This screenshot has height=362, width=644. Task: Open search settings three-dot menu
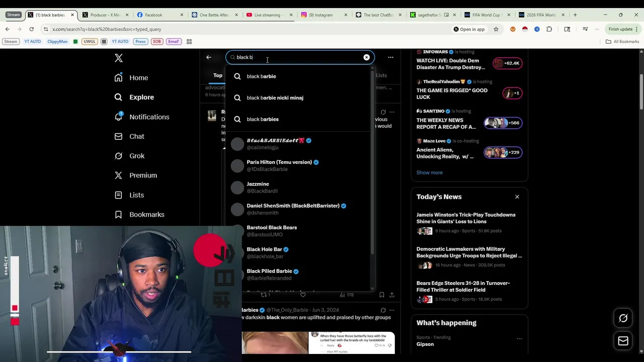click(390, 57)
